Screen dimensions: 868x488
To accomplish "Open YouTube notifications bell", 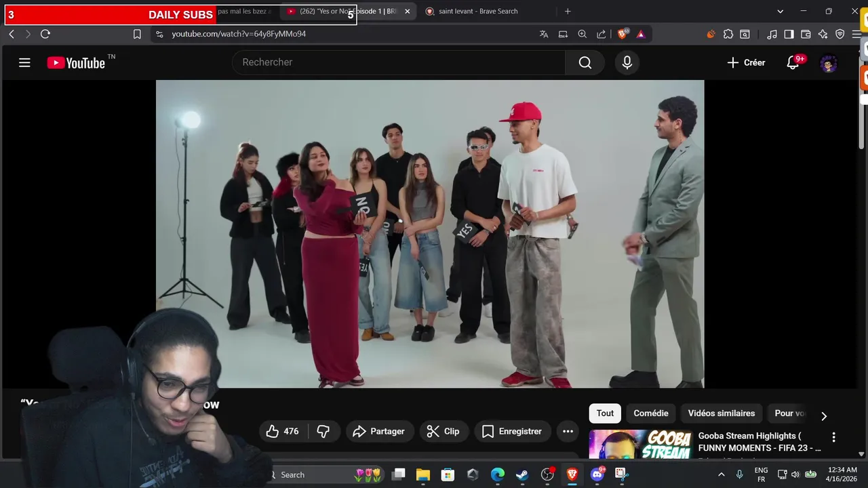I will 793,62.
